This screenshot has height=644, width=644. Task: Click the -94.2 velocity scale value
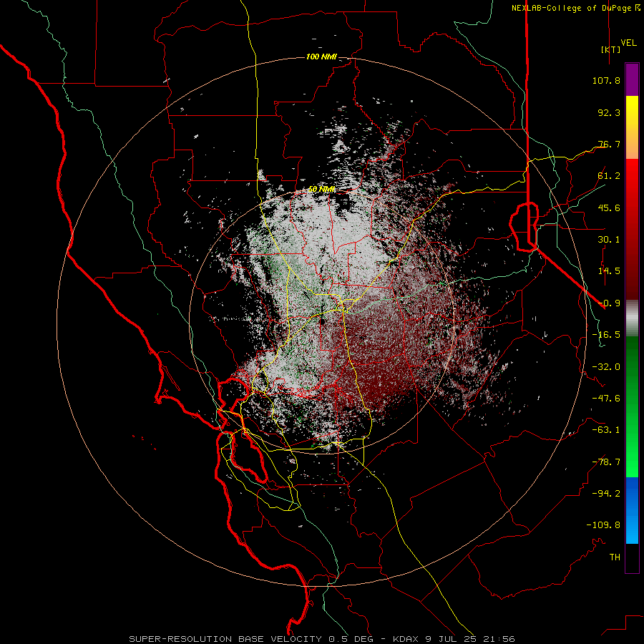[606, 494]
